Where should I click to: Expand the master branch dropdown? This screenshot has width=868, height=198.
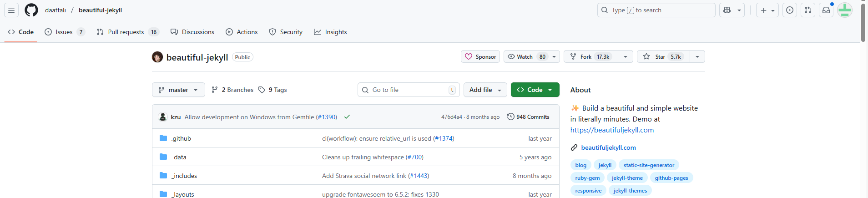(178, 90)
